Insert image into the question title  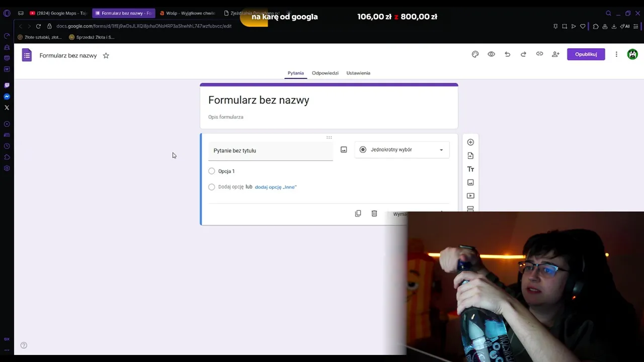344,149
